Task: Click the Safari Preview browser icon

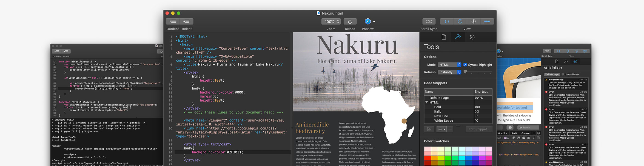Action: pos(368,21)
